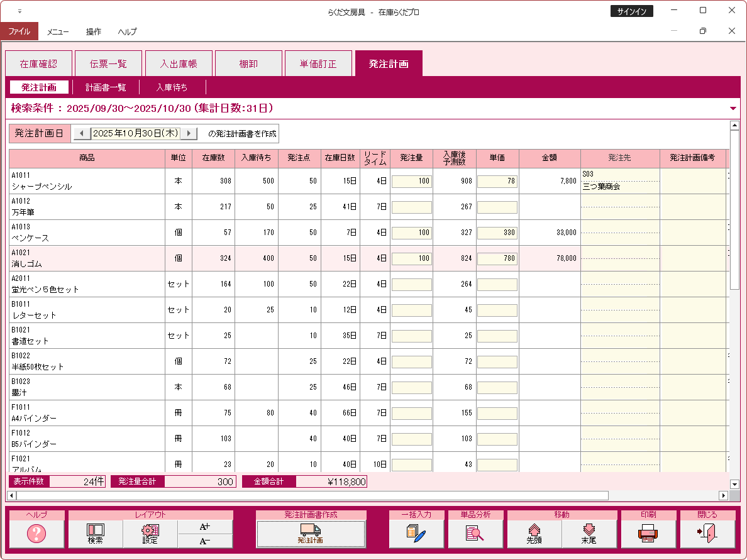Jump to first record with 先頭

tap(534, 534)
